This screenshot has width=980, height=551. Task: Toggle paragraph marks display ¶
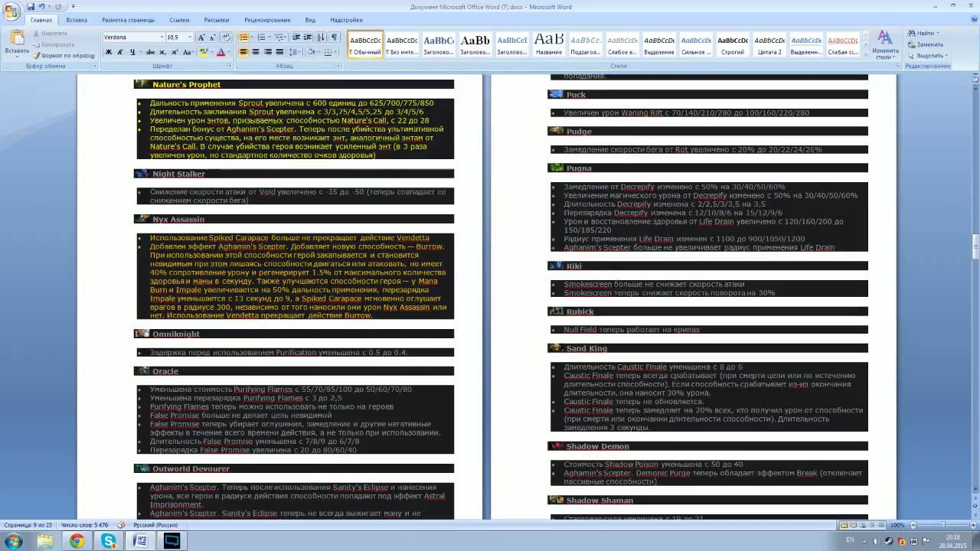coord(334,37)
